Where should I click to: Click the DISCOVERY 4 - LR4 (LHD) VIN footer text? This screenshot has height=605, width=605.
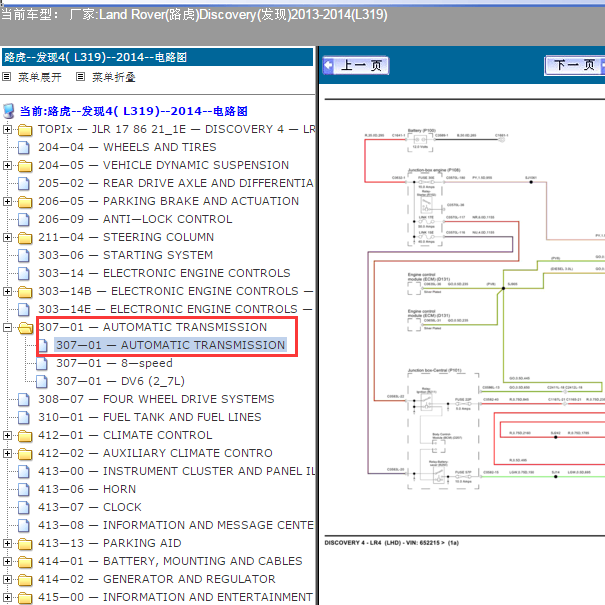click(x=392, y=543)
